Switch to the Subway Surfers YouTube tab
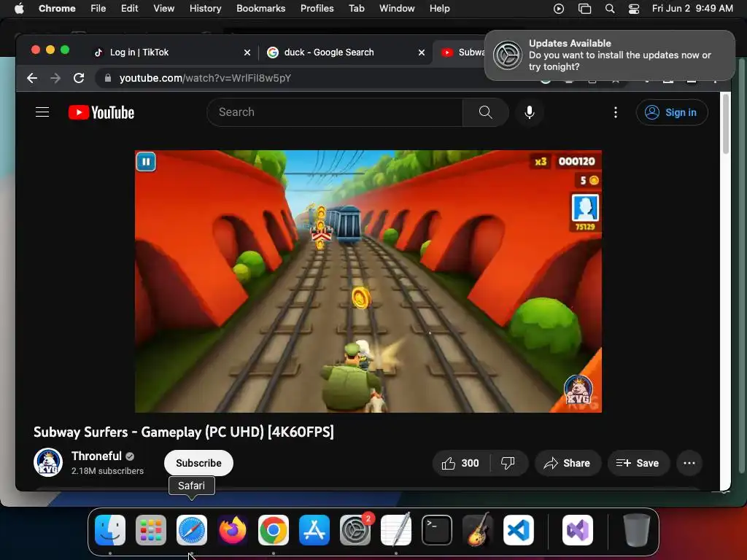Image resolution: width=747 pixels, height=560 pixels. click(460, 52)
